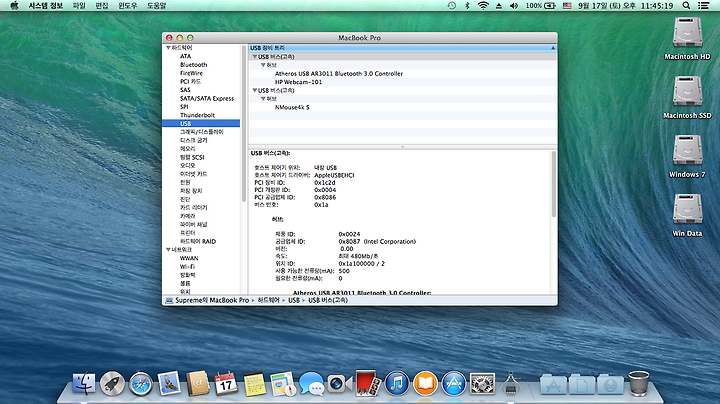The image size is (720, 404).
Task: Click detail pane vertical scrollbar
Action: pyautogui.click(x=554, y=184)
